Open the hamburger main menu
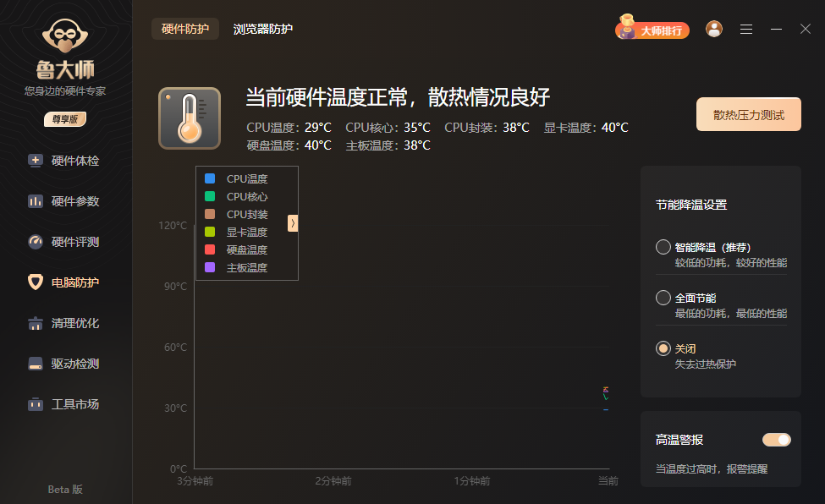This screenshot has width=825, height=504. point(746,30)
